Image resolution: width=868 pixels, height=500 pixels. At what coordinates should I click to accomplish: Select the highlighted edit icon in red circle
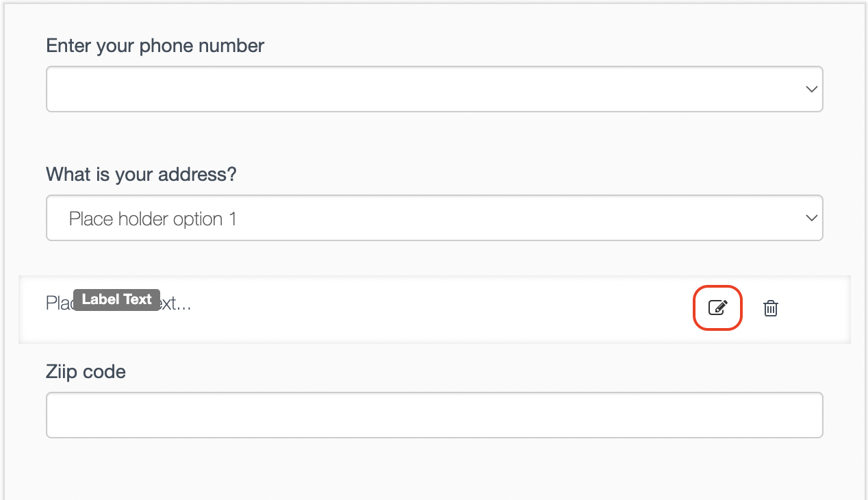(717, 308)
